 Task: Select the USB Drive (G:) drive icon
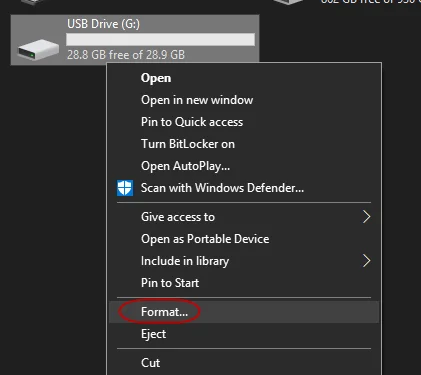point(38,49)
